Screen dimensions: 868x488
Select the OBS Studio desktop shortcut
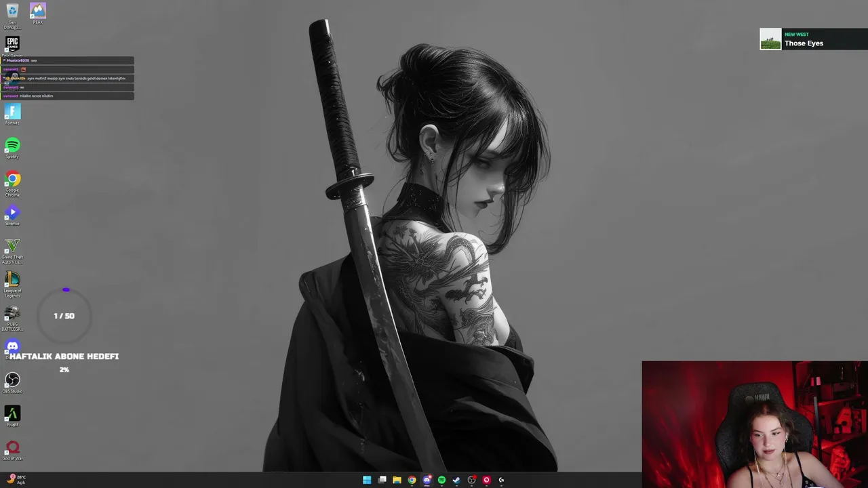12,383
